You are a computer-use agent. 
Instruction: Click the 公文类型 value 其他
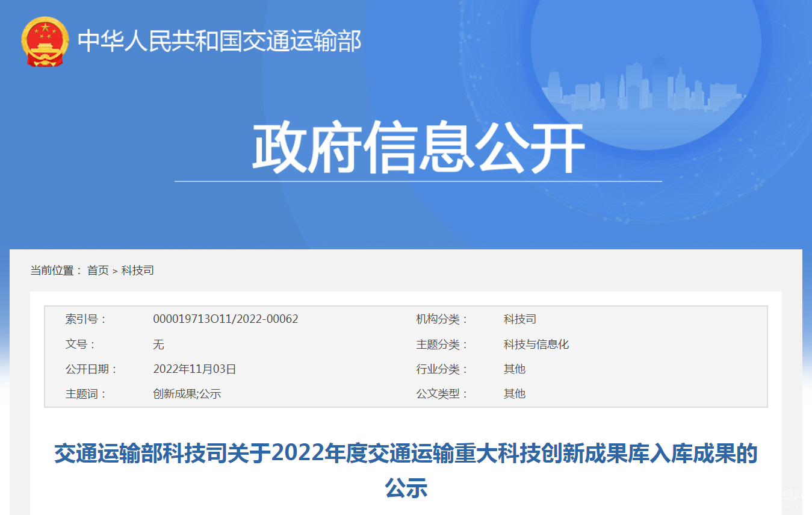coord(515,394)
